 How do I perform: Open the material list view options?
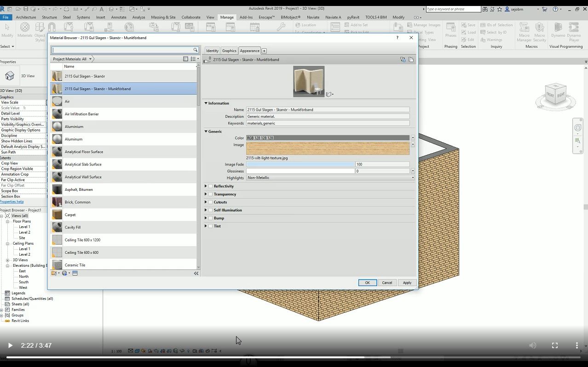point(195,59)
